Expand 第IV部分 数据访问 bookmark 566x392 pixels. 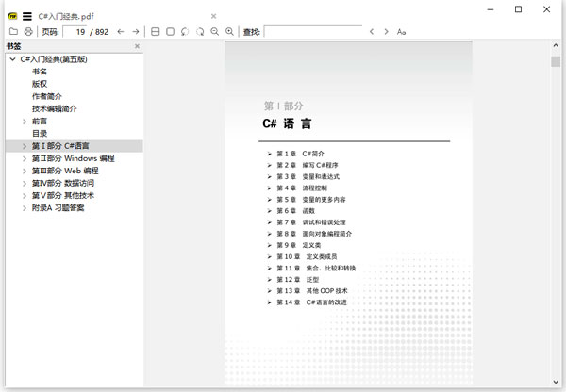pyautogui.click(x=25, y=183)
